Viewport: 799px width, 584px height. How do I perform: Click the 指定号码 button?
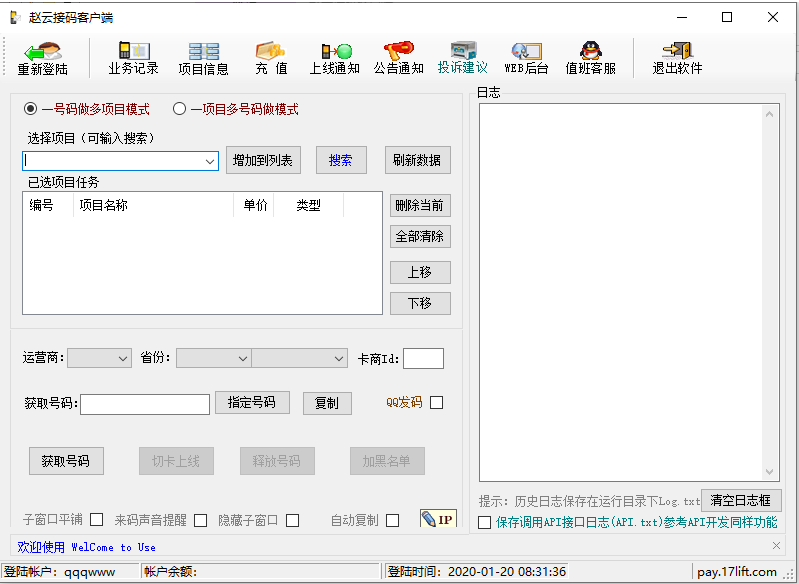click(x=252, y=403)
